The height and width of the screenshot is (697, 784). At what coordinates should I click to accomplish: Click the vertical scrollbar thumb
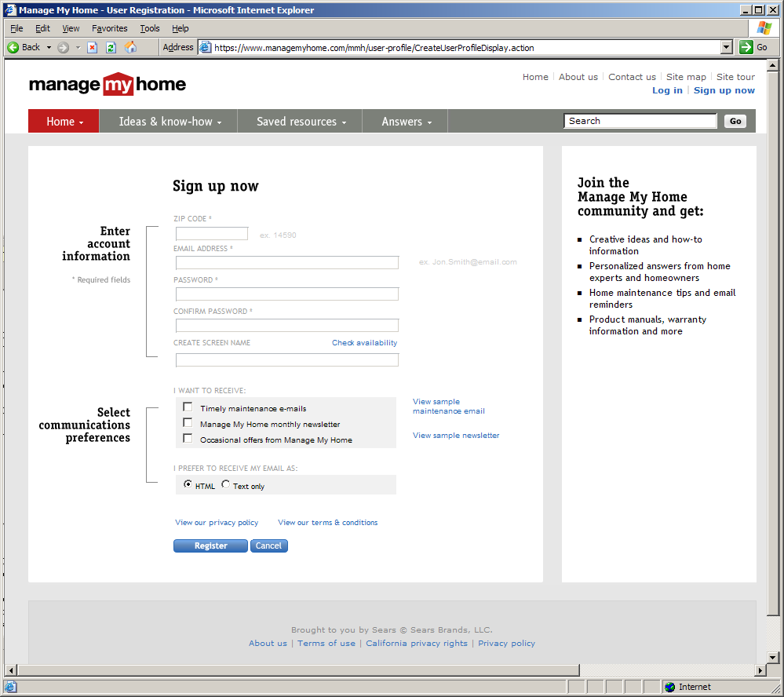click(772, 344)
